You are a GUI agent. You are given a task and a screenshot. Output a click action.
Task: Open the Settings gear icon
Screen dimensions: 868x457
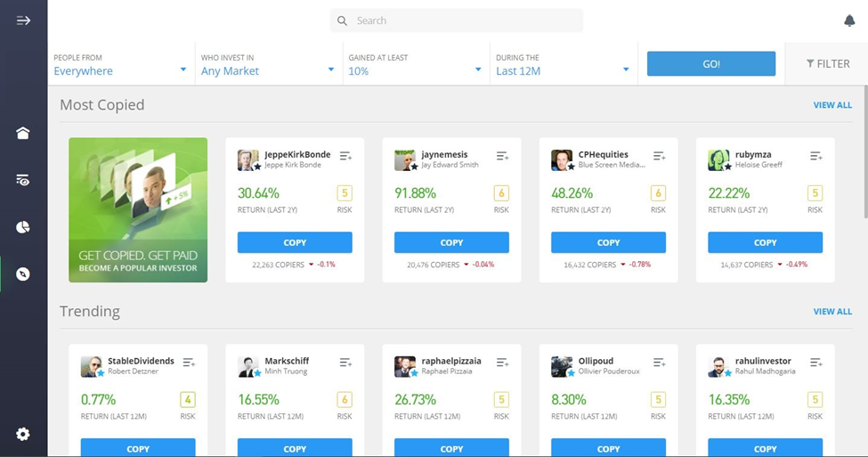pos(22,434)
